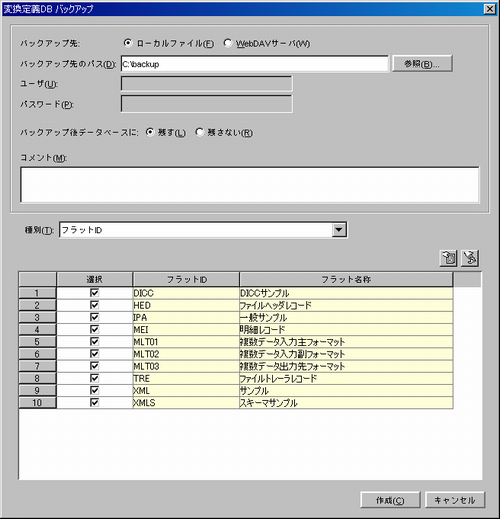
Task: Uncheck the HED row checkbox
Action: coord(94,305)
